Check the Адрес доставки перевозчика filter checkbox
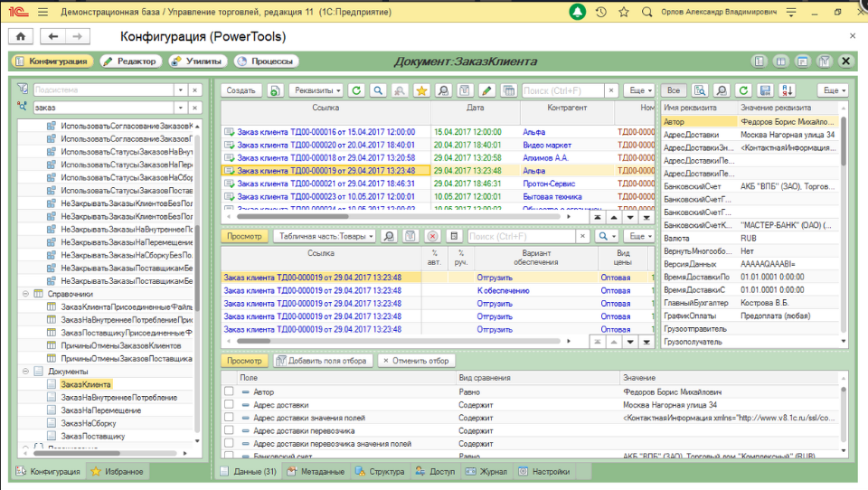Screen dimensions: 868x490 [229, 431]
